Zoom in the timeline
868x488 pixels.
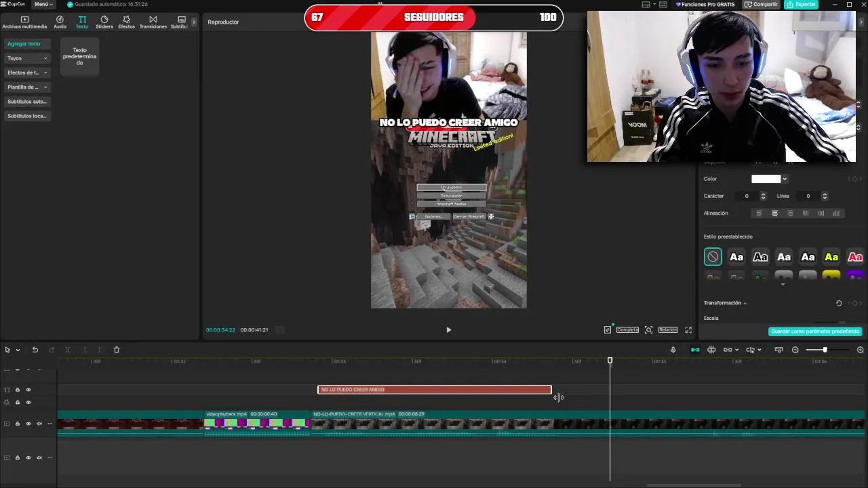(x=860, y=350)
